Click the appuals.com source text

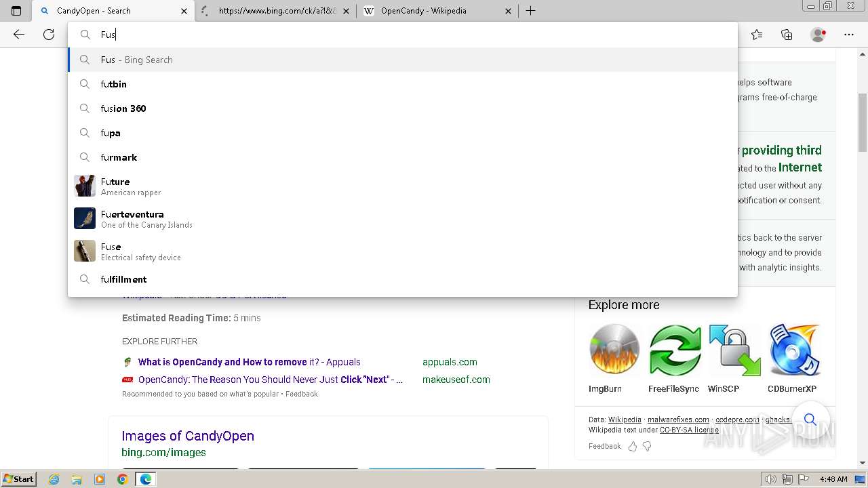tap(450, 362)
